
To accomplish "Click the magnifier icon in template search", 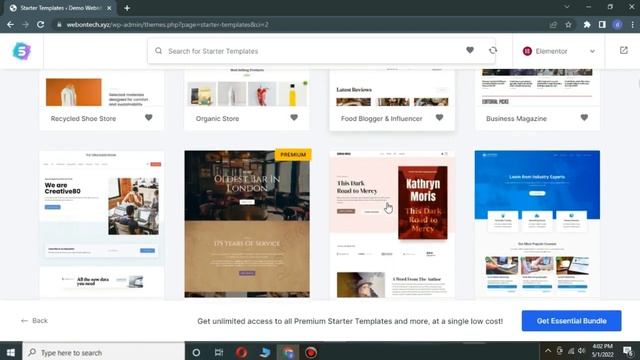I will point(158,51).
